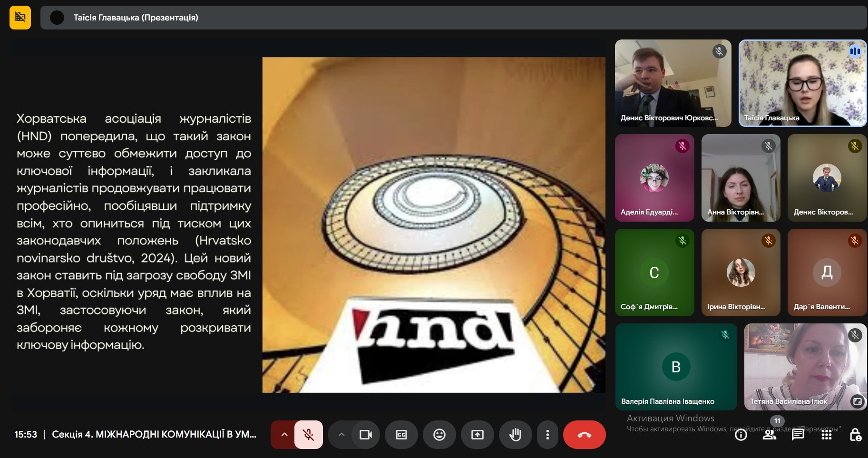868x458 pixels.
Task: Turn on closed captions
Action: click(x=401, y=435)
